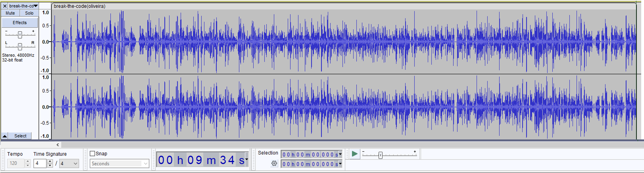This screenshot has width=644, height=173.
Task: Click the Tempo stepper arrows
Action: [28, 163]
